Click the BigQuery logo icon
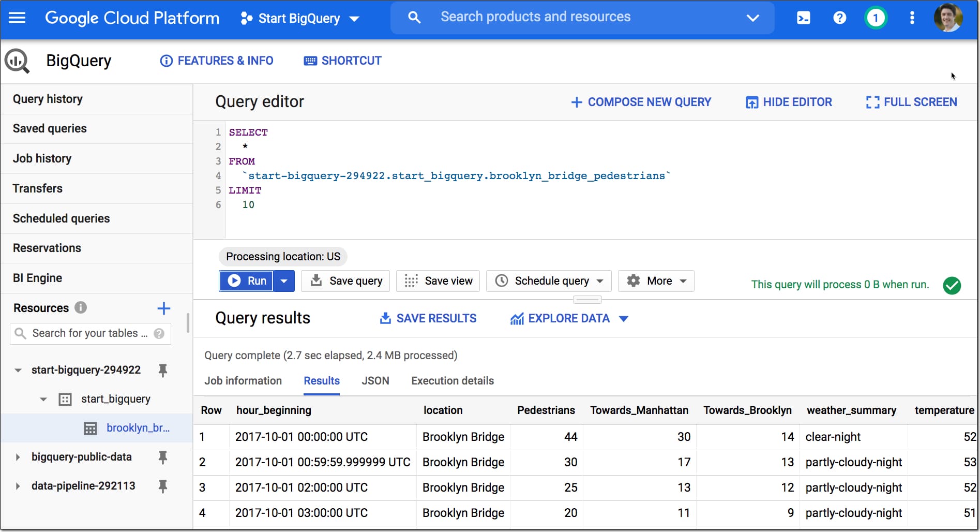The image size is (980, 532). point(17,61)
